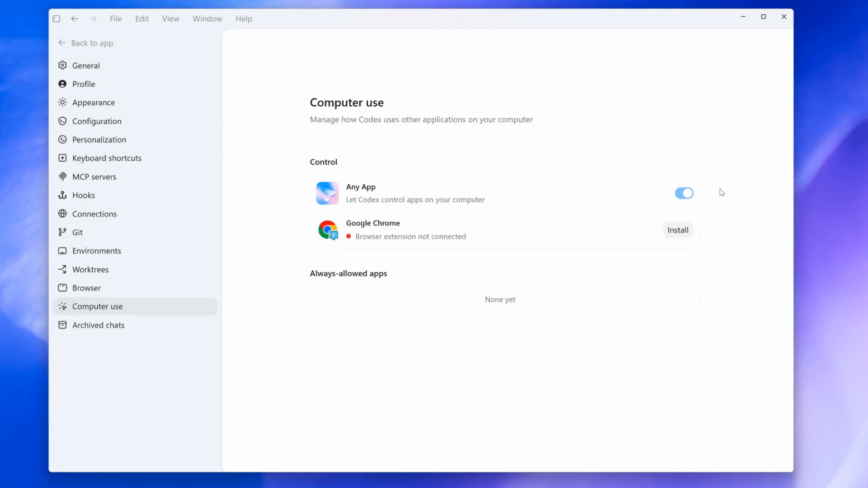Click the Any App title text

pos(361,187)
